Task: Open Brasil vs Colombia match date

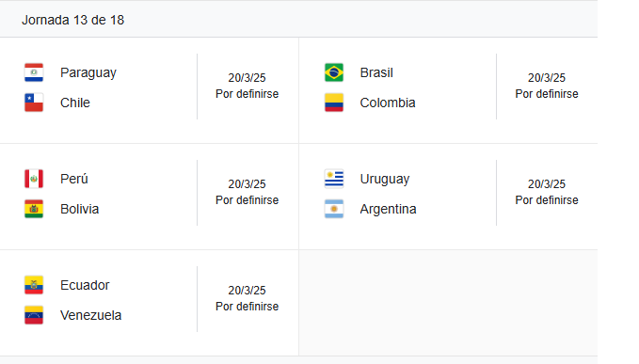Action: click(x=547, y=78)
